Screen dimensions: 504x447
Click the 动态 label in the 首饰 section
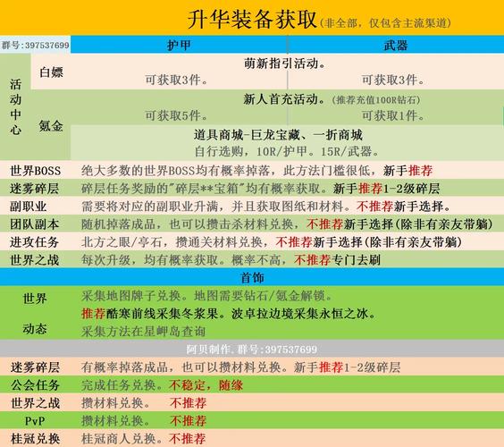click(x=35, y=329)
